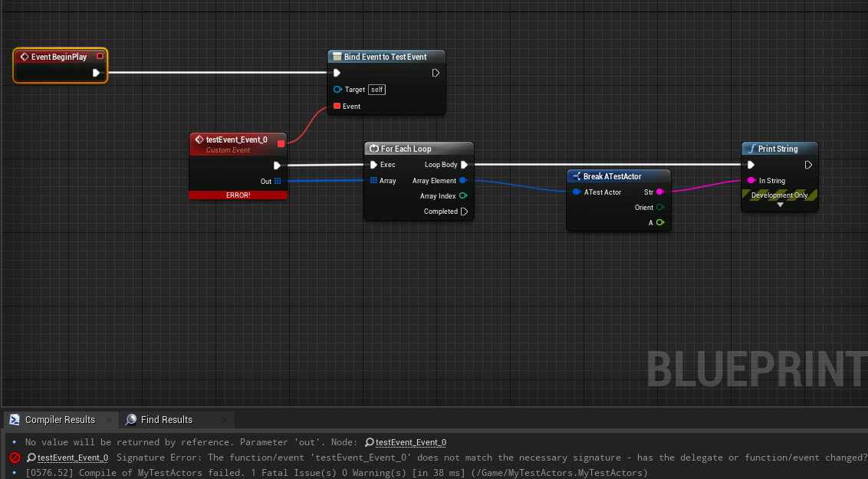Click the self input field on Target pin
The width and height of the screenshot is (868, 479).
(376, 89)
